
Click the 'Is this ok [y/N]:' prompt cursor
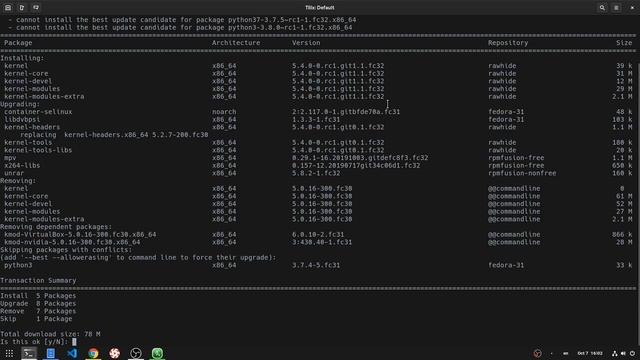(74, 342)
